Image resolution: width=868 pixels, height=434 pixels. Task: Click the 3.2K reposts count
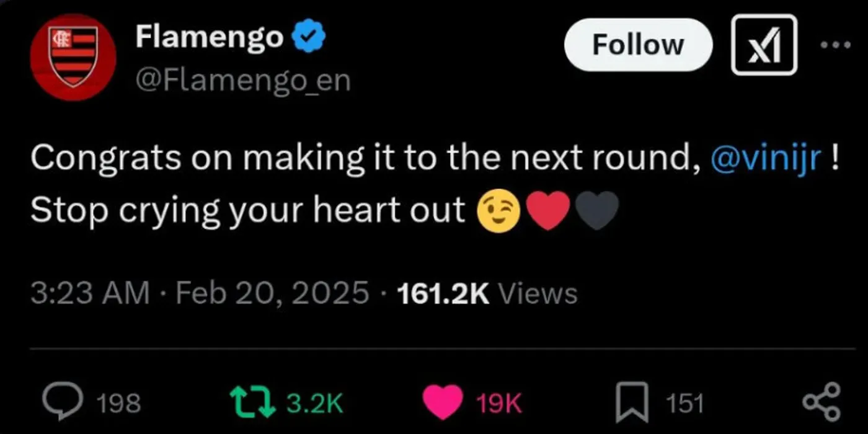314,403
